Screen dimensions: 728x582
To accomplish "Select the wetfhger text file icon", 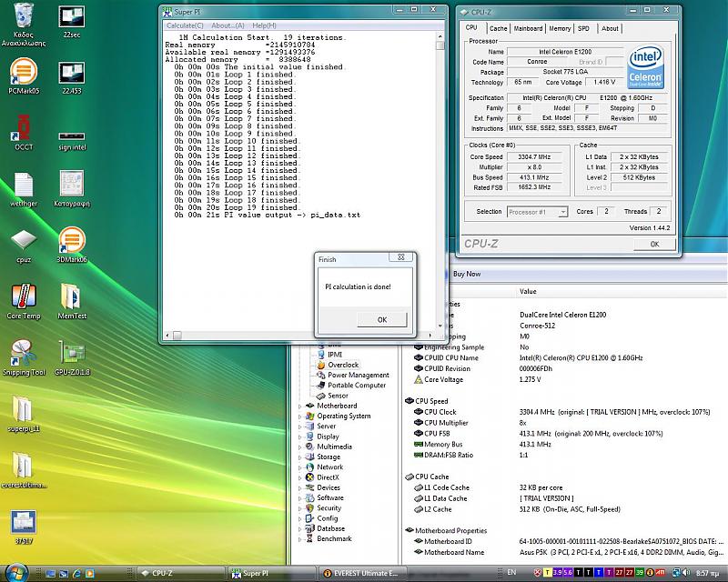I will pyautogui.click(x=24, y=189).
